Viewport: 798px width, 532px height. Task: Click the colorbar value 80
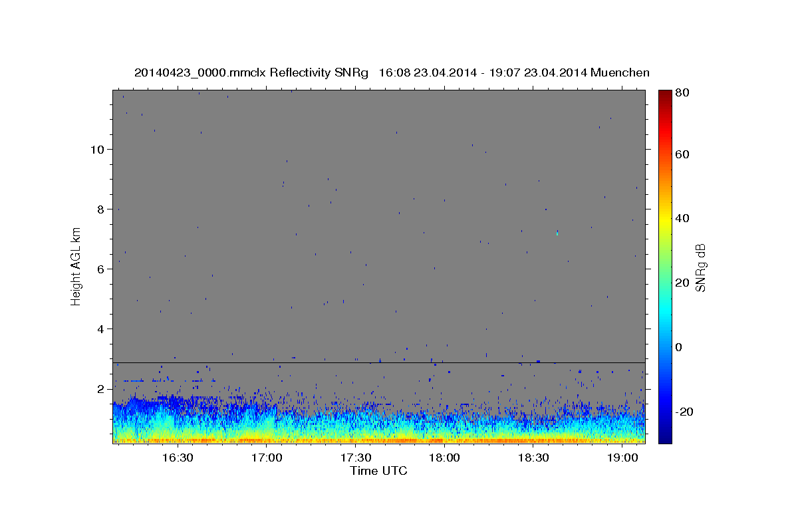click(682, 92)
